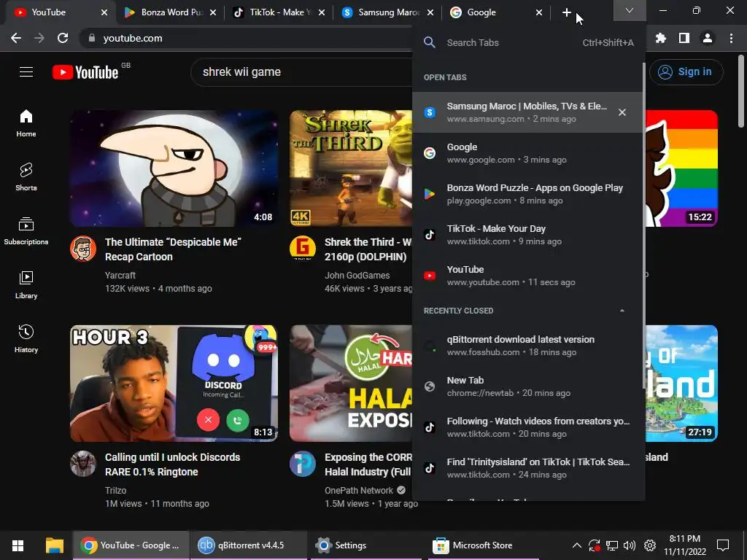Click the browser forward arrow
Screen dimensions: 747x560
(39, 38)
